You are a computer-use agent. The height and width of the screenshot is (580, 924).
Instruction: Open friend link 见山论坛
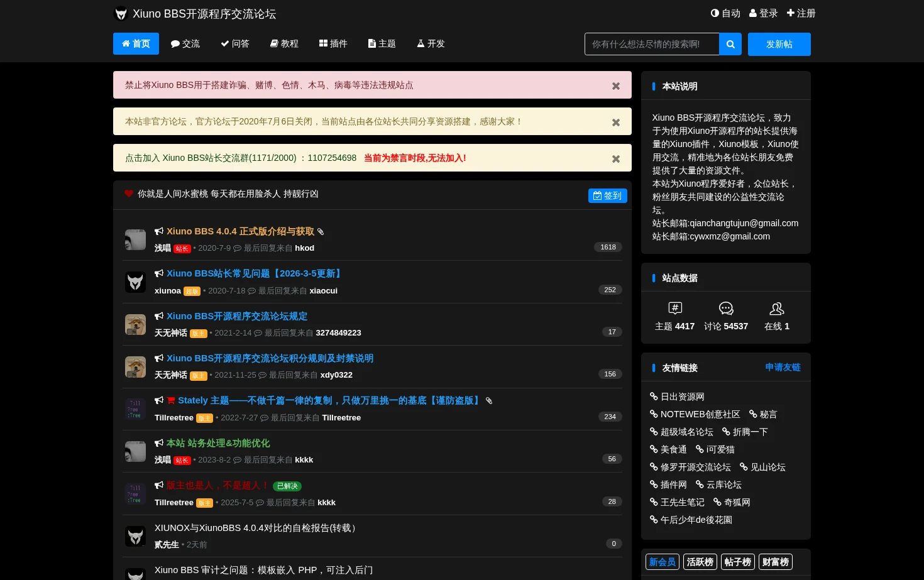click(762, 467)
